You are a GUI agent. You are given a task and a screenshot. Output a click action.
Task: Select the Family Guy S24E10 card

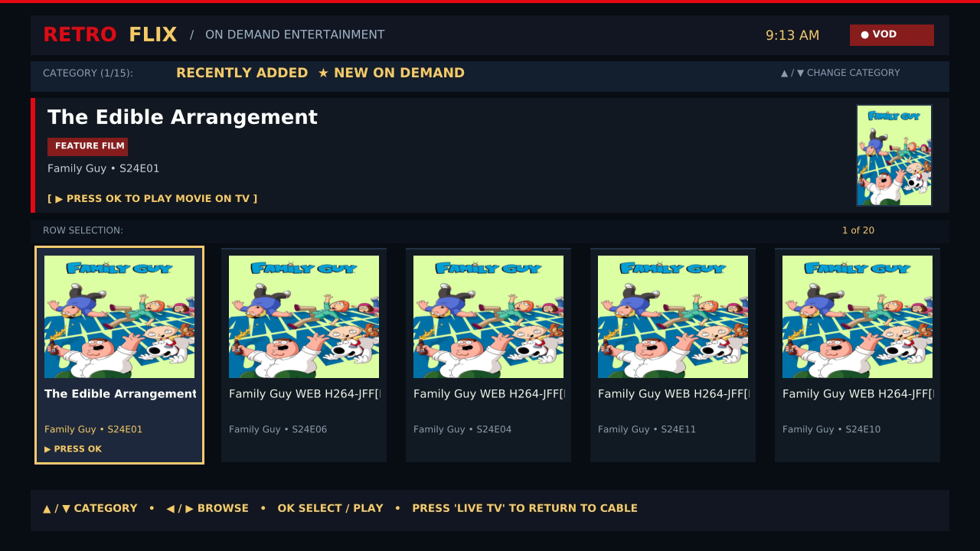tap(857, 355)
